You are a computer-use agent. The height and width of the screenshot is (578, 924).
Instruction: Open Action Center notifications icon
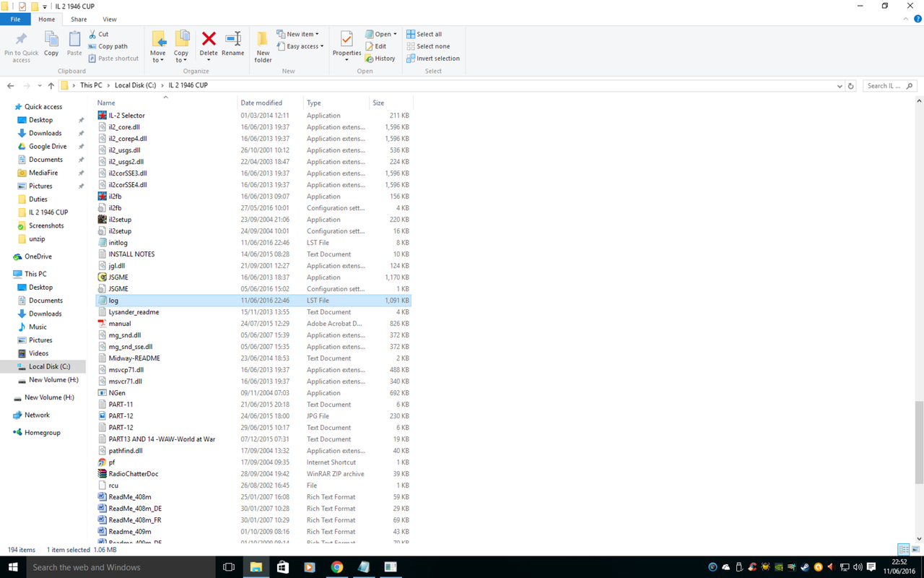[871, 567]
